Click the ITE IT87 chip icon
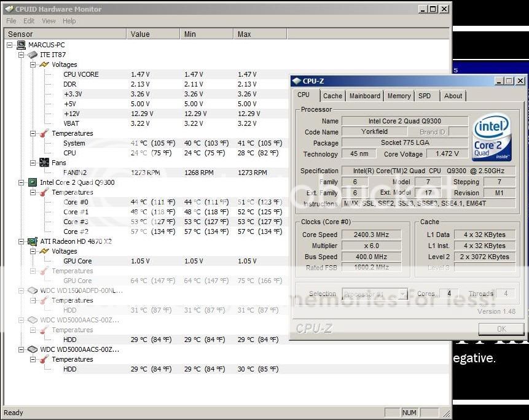This screenshot has width=529, height=420. (x=32, y=55)
